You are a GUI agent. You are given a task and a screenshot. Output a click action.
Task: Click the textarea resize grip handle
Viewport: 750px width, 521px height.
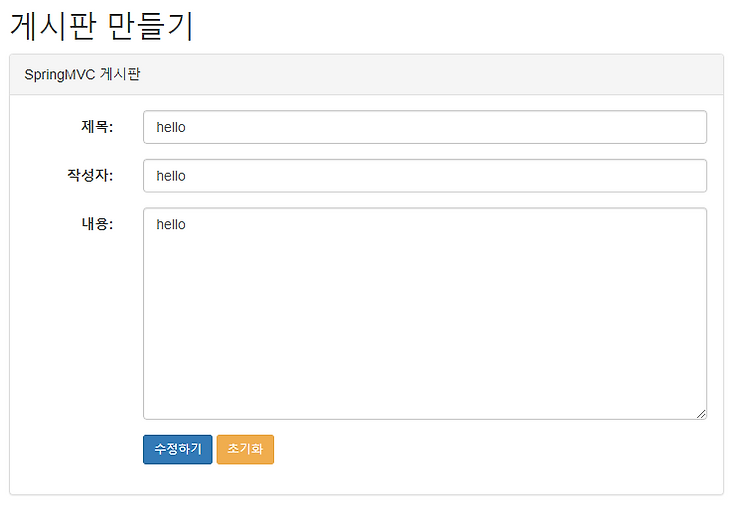tap(701, 414)
